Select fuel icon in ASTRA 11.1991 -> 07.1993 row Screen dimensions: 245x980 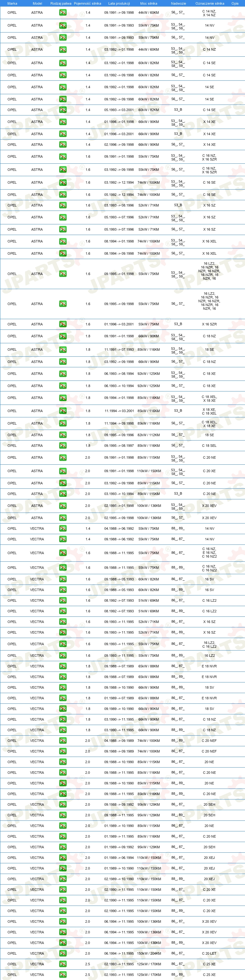point(63,350)
